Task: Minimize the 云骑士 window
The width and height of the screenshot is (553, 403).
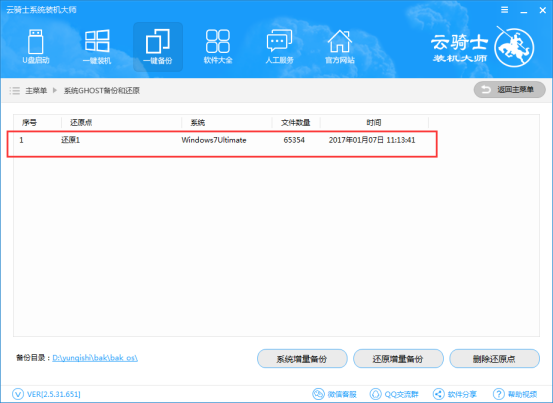Action: coord(524,11)
